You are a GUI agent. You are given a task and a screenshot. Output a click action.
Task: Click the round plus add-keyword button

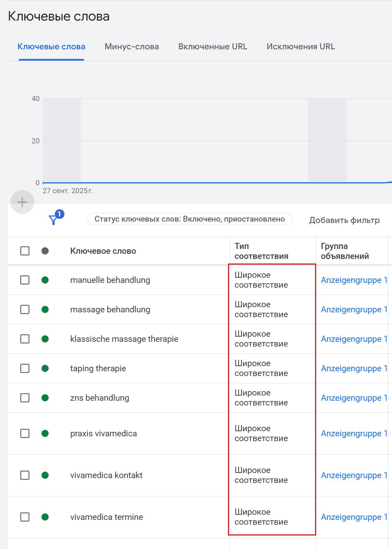tap(22, 202)
